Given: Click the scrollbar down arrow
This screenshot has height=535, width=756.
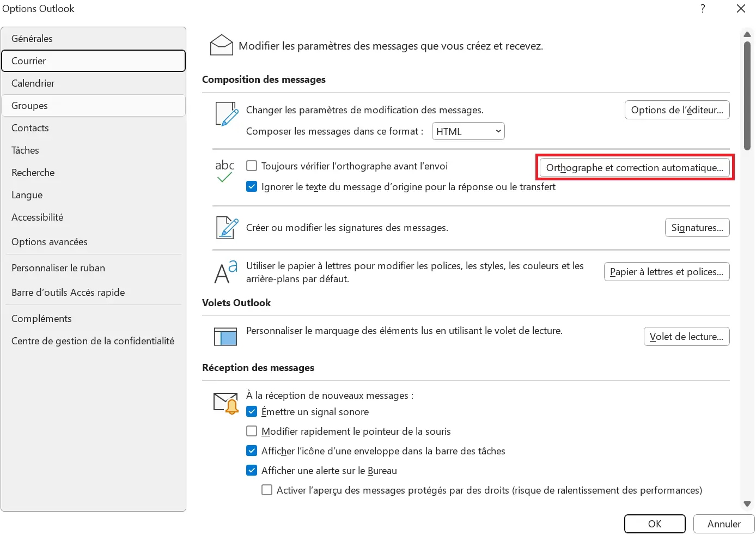Looking at the screenshot, I should click(x=747, y=504).
